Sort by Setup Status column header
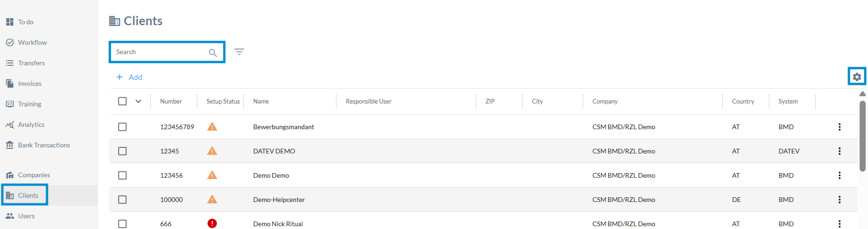The width and height of the screenshot is (868, 229). (223, 101)
